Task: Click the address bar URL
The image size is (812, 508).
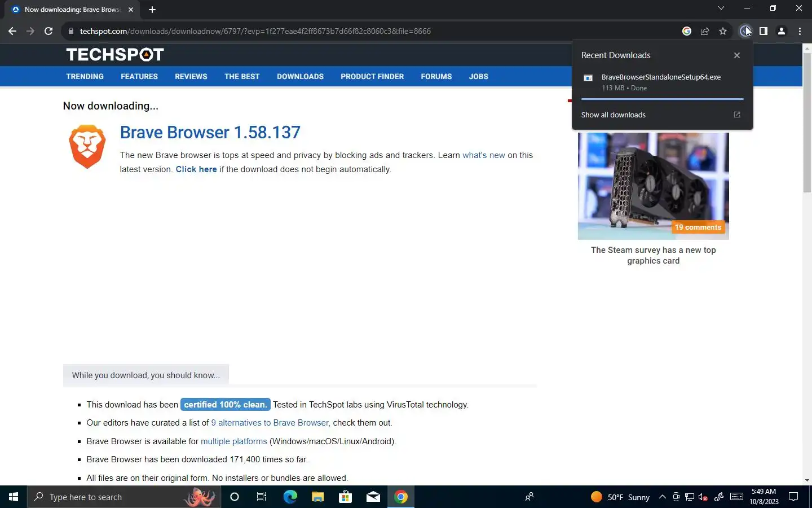Action: [255, 31]
